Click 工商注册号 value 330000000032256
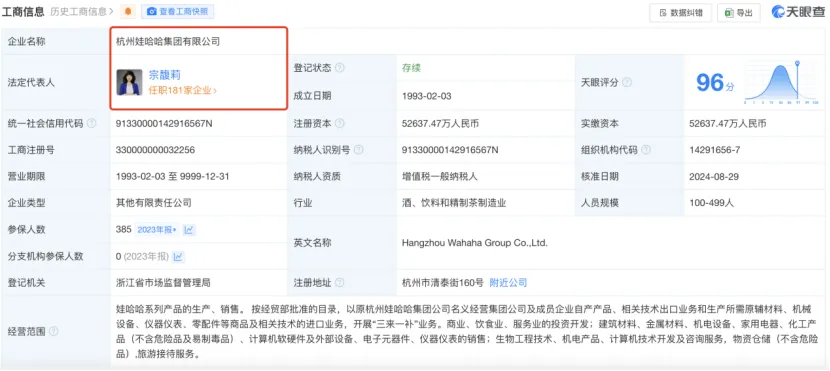The height and width of the screenshot is (371, 830). 155,150
